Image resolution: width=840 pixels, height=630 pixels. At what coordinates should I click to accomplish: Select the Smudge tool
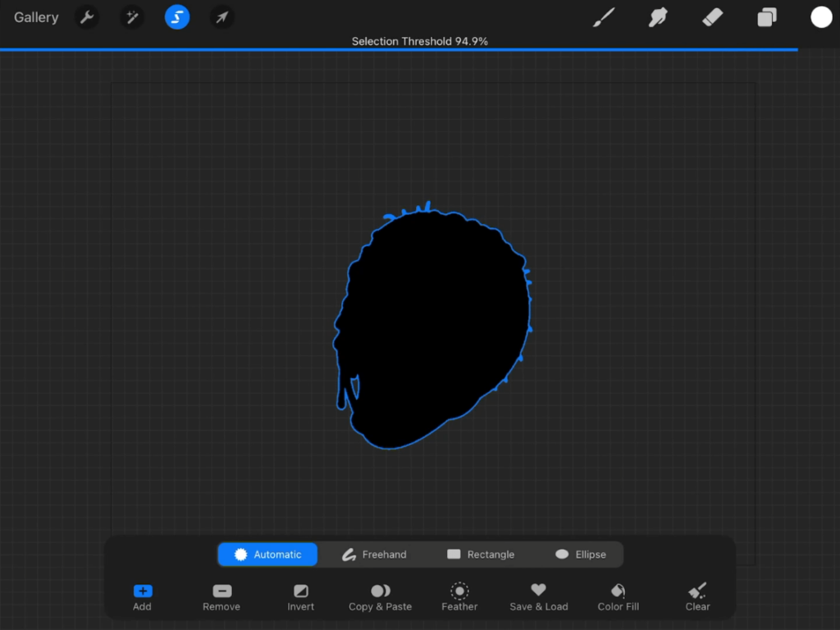click(x=658, y=16)
